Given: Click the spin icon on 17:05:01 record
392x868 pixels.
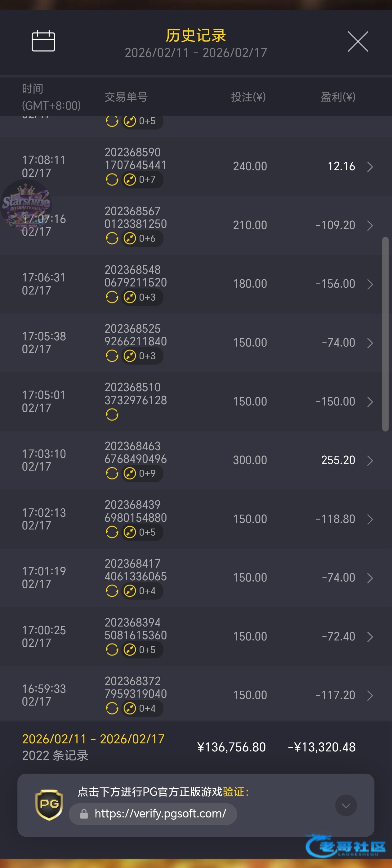Looking at the screenshot, I should pyautogui.click(x=112, y=415).
